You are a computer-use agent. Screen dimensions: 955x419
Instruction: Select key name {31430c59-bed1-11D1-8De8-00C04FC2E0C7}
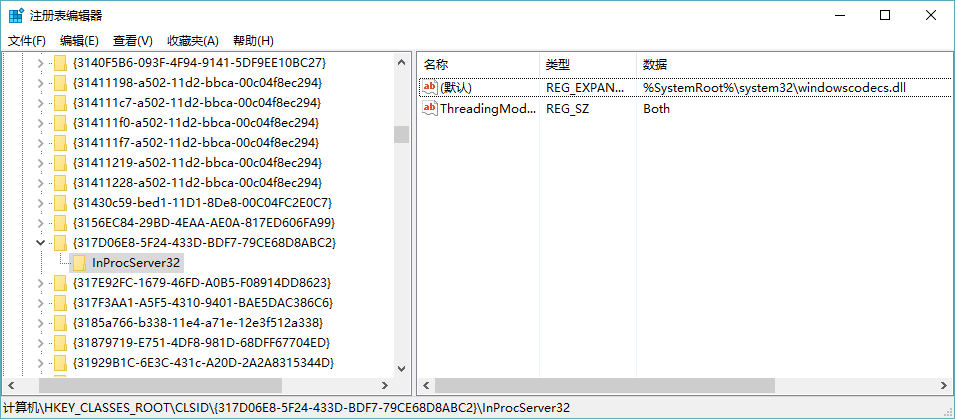click(202, 203)
